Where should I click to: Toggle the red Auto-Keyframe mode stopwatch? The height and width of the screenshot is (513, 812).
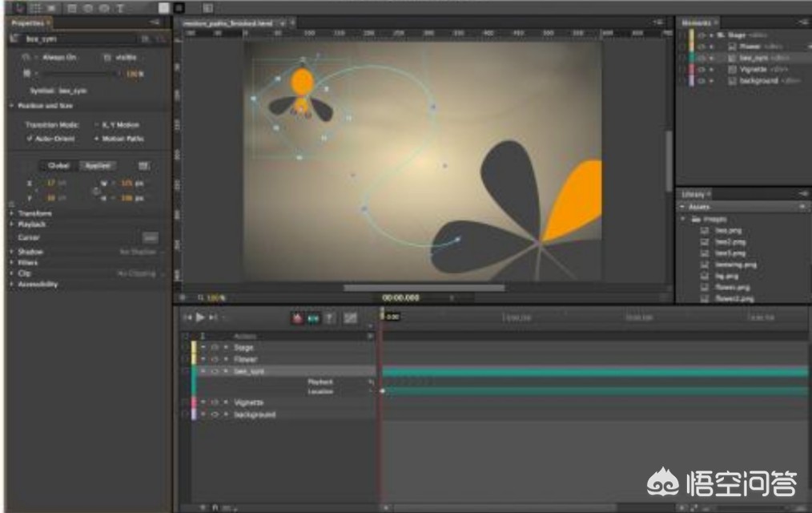[297, 318]
